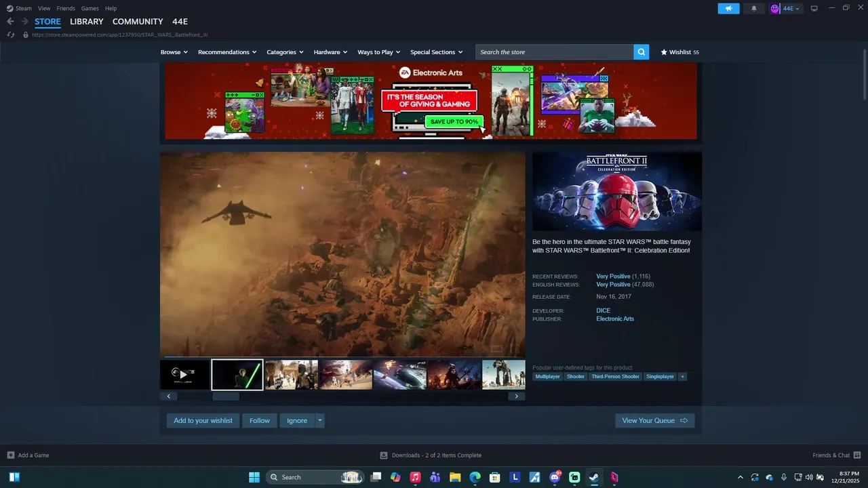Click the Steam taskbar icon
The width and height of the screenshot is (868, 488).
(594, 477)
